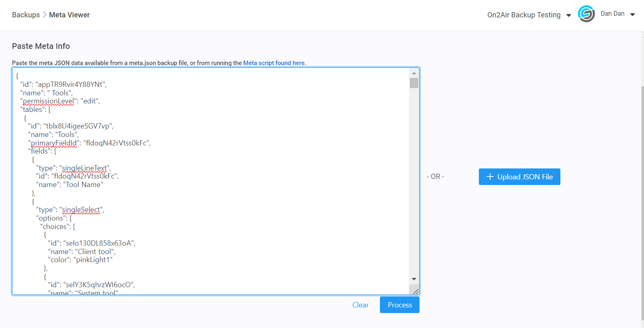
Task: Open the Dan Dan account menu arrow
Action: coord(632,15)
